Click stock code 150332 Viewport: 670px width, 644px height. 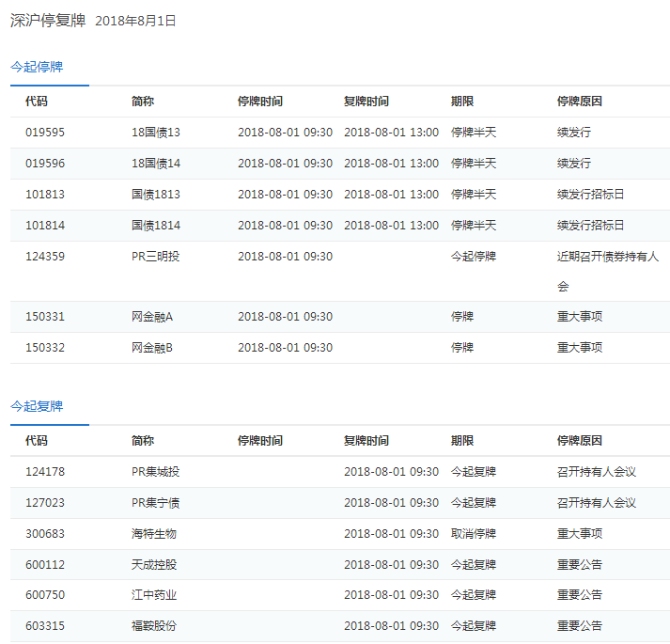coord(45,348)
